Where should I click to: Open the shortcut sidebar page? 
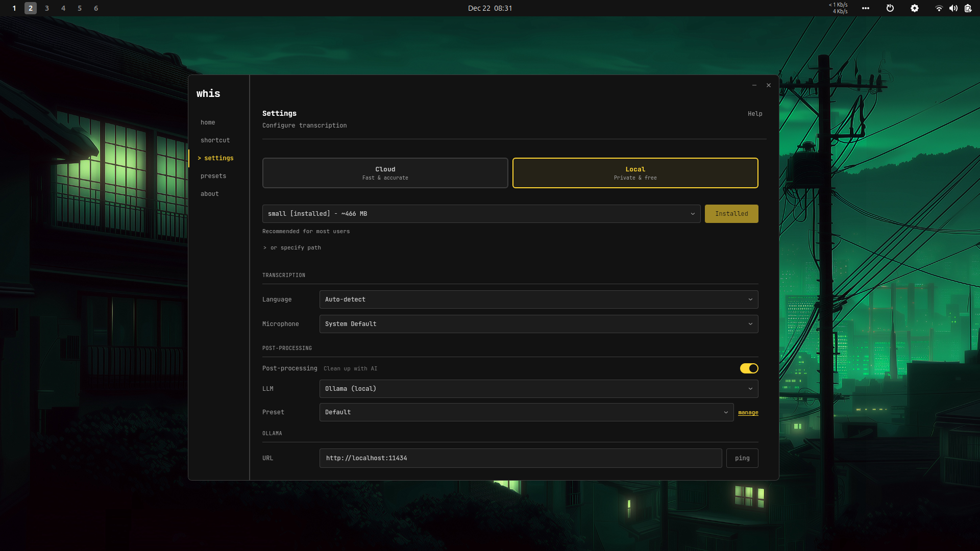click(x=215, y=140)
